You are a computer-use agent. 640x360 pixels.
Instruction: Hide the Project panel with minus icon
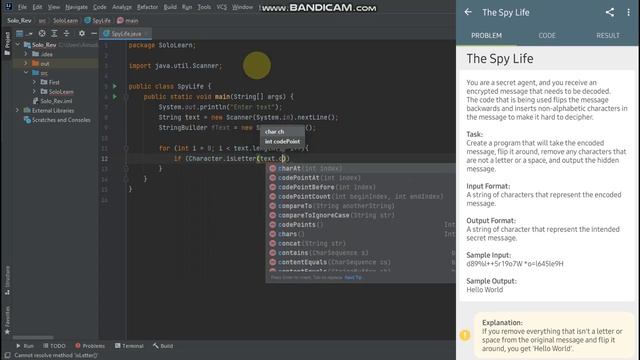[94, 33]
